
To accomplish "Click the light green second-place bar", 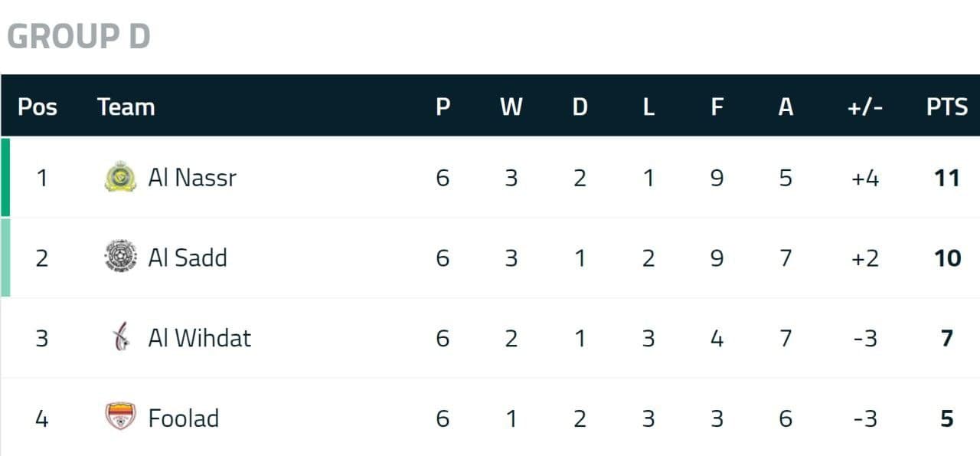I will coord(5,258).
